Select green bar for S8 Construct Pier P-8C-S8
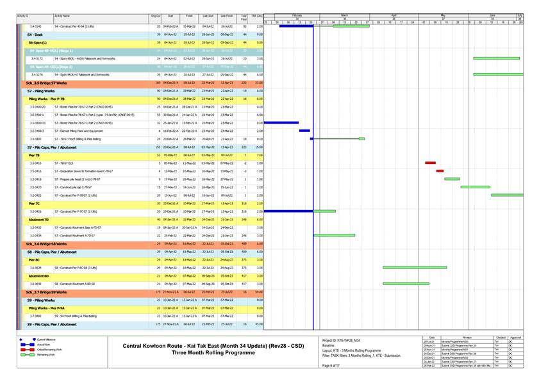The height and width of the screenshot is (392, 555). point(414,268)
